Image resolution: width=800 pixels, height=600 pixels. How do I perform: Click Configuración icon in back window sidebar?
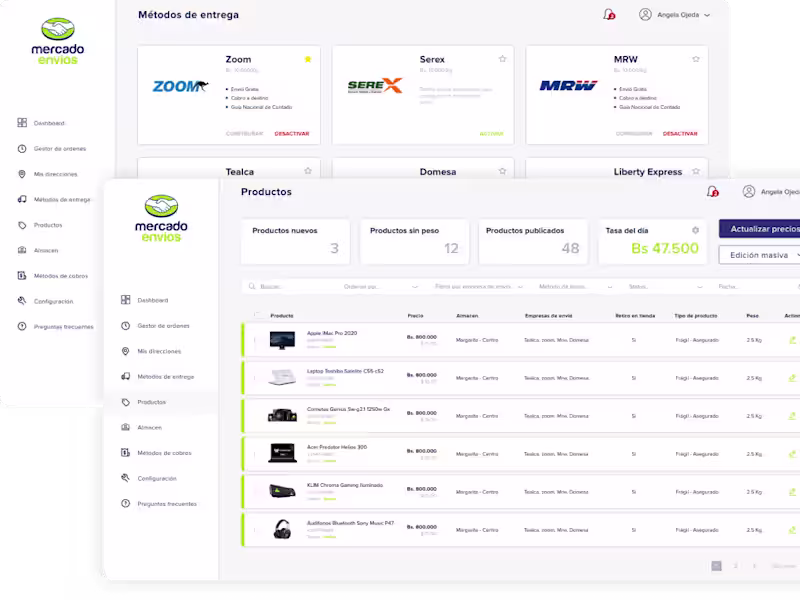(x=22, y=301)
